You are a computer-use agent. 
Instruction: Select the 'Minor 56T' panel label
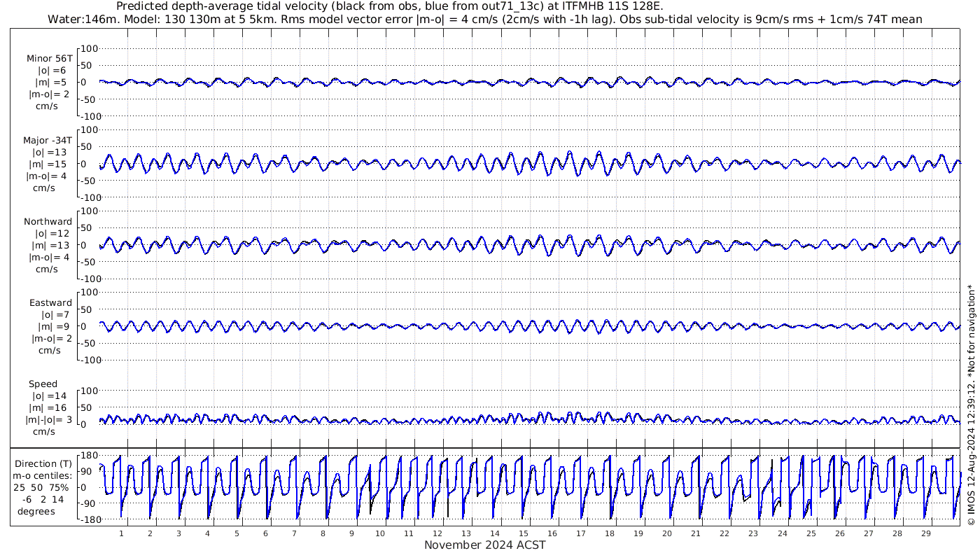(49, 59)
